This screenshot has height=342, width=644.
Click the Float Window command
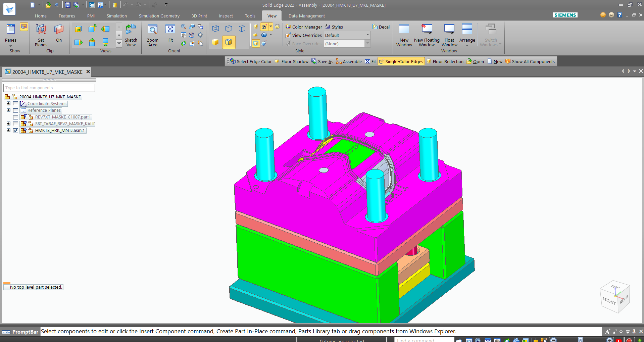(449, 35)
